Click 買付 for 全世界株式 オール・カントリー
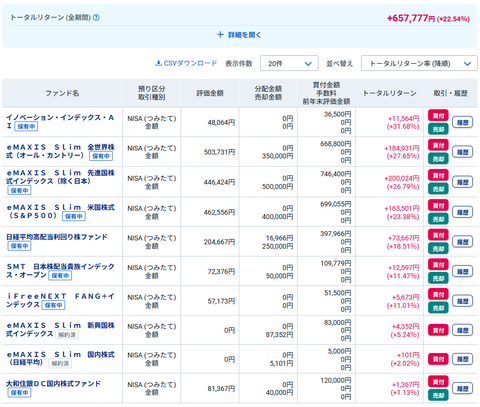 coord(438,145)
